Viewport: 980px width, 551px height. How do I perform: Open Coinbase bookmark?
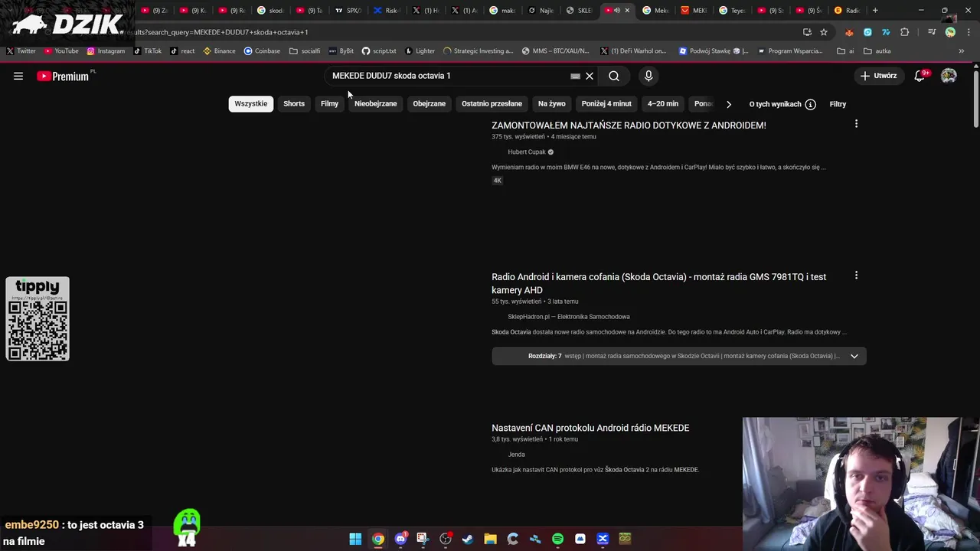coord(262,51)
